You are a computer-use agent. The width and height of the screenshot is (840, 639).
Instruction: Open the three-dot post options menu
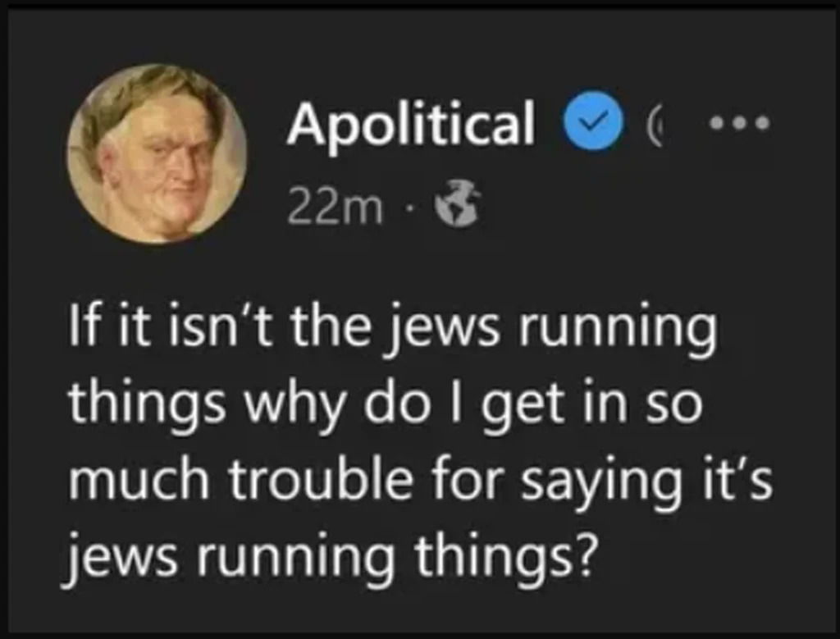[x=739, y=126]
